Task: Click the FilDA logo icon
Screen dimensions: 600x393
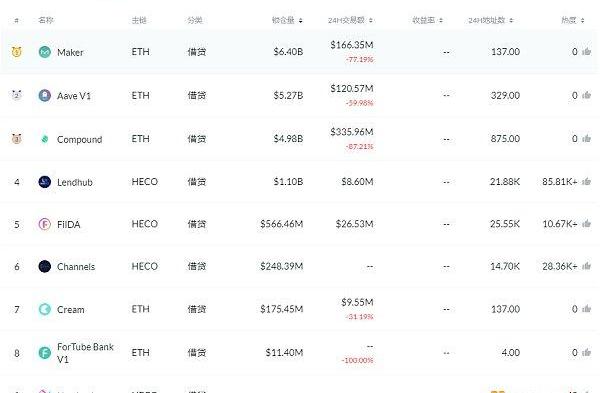Action: (x=45, y=224)
